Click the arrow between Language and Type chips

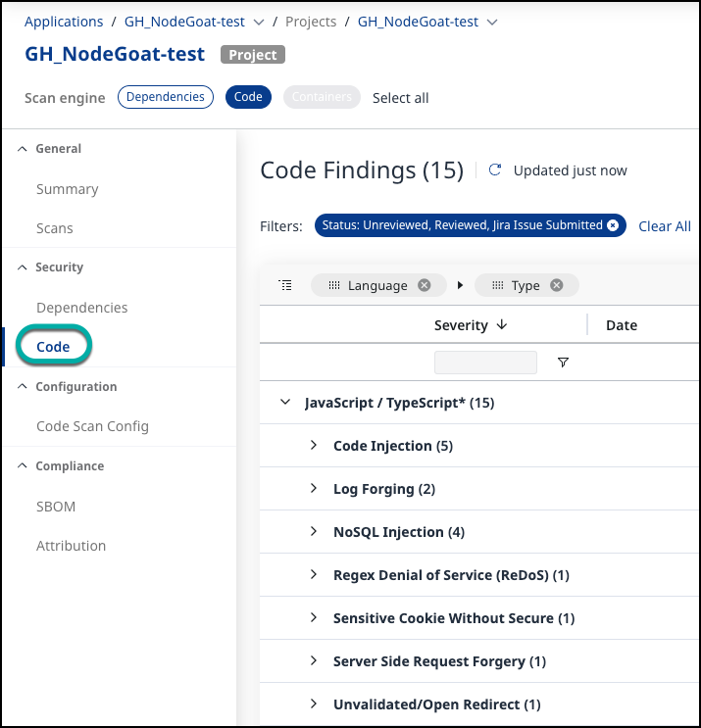click(459, 285)
